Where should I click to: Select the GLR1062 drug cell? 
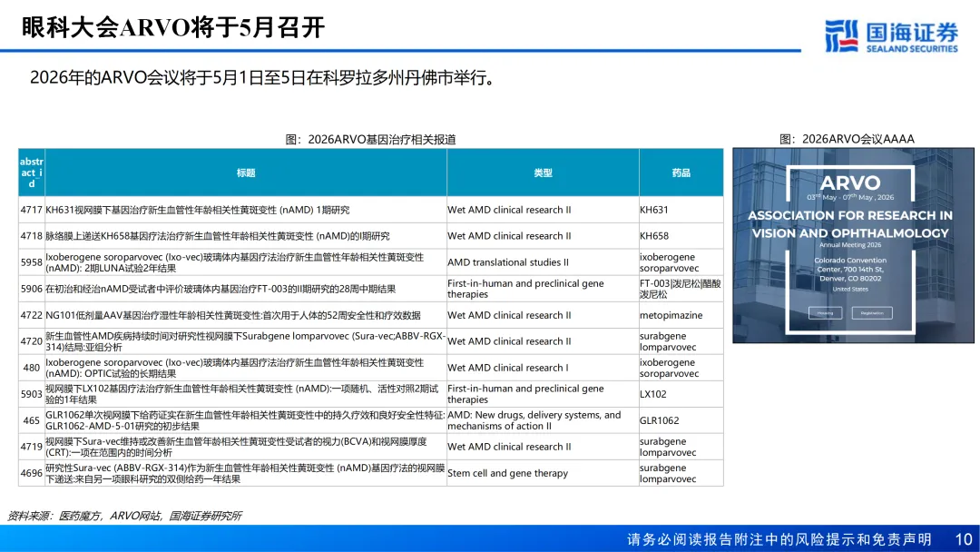click(x=681, y=420)
